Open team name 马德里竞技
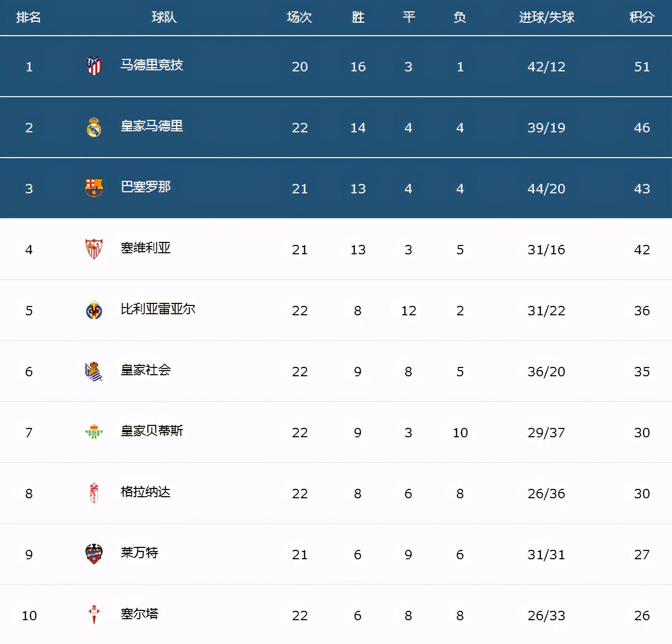This screenshot has width=672, height=644. pyautogui.click(x=151, y=65)
